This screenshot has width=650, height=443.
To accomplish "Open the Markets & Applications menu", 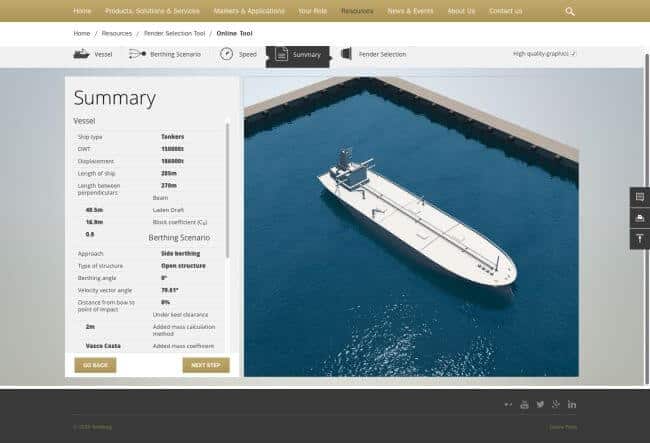I will click(x=249, y=11).
